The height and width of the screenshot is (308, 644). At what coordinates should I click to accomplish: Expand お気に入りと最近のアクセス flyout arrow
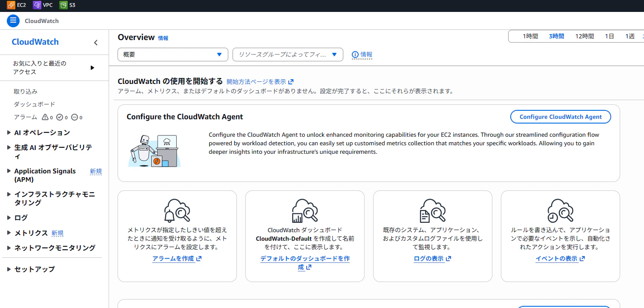click(92, 68)
